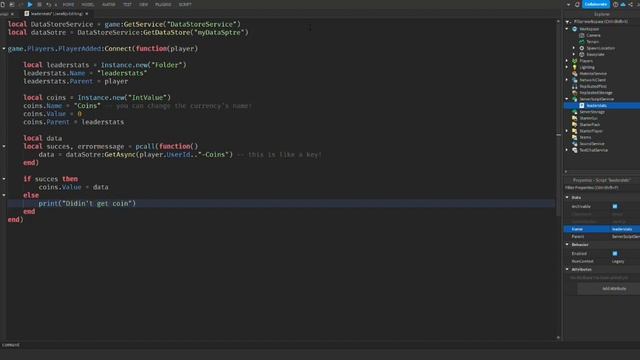
Task: Toggle the Archivable checkbox
Action: point(615,207)
